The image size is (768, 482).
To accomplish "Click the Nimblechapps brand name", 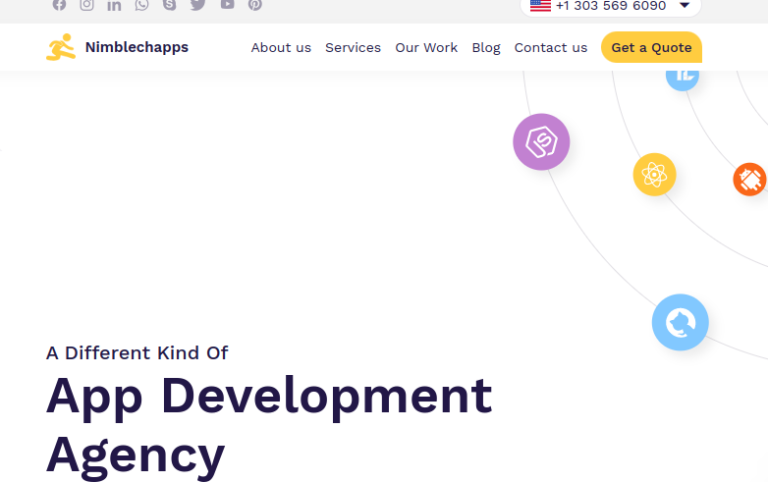I will [137, 48].
